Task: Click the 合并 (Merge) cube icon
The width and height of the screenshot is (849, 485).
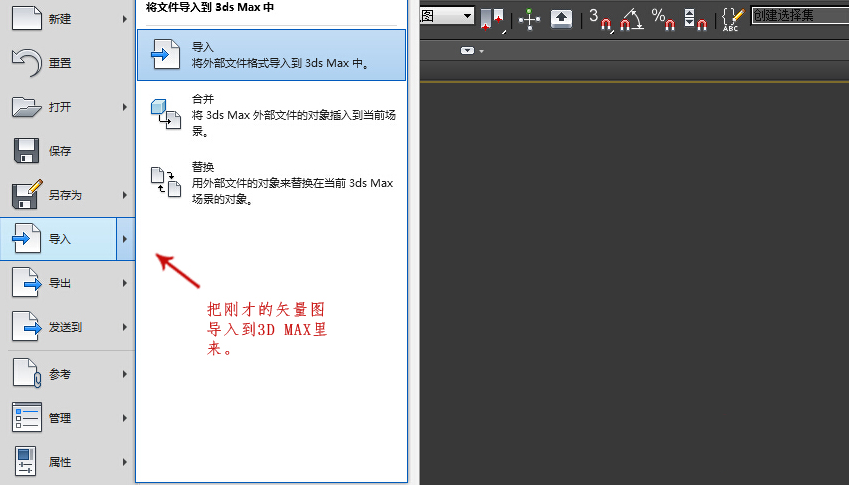Action: [x=166, y=114]
